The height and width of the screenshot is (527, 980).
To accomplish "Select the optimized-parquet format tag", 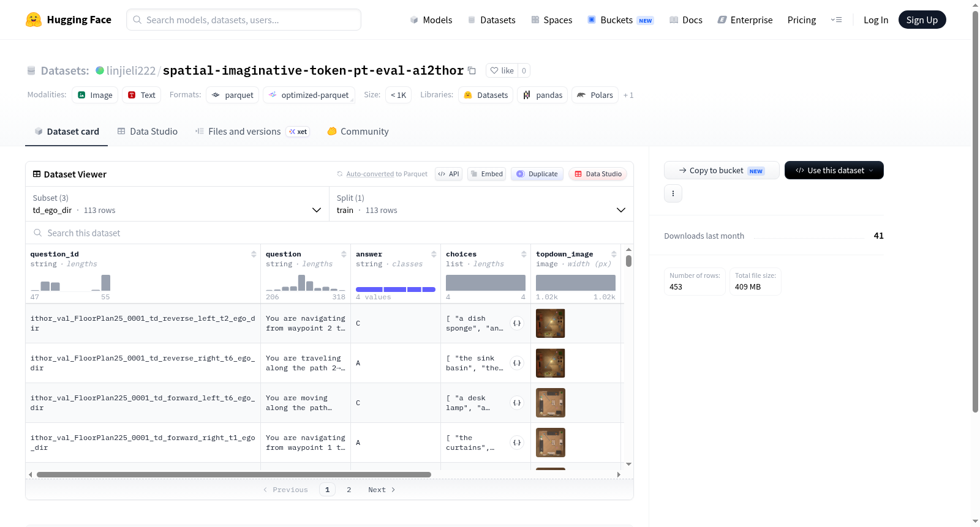I will click(x=309, y=95).
